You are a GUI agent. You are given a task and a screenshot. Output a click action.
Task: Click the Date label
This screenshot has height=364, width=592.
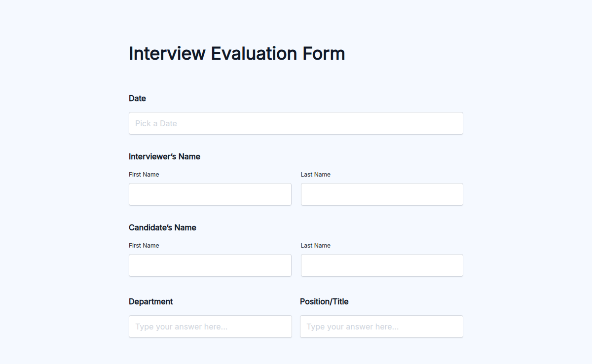click(137, 98)
